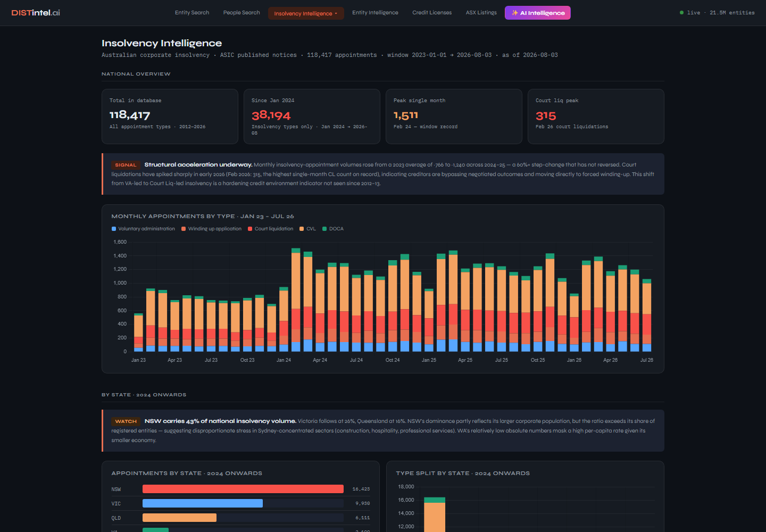
Task: Click the "Apr 25" x-axis label
Action: [465, 360]
